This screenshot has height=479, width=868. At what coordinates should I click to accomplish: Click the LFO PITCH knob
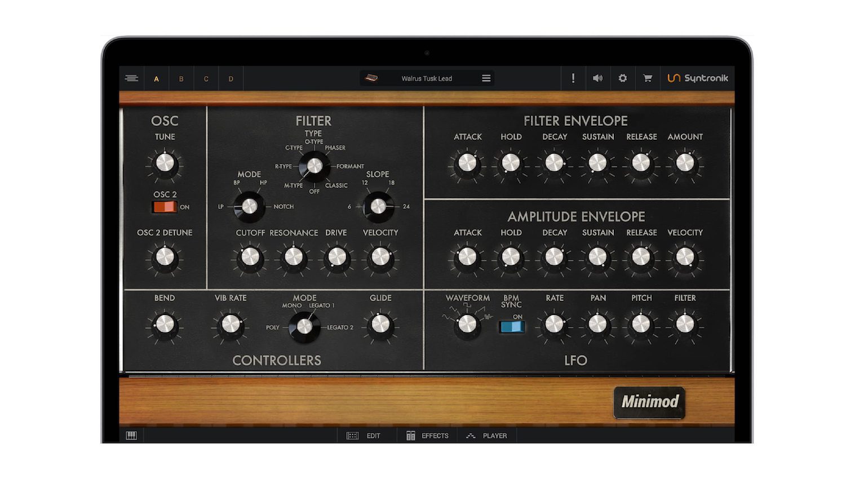[641, 324]
